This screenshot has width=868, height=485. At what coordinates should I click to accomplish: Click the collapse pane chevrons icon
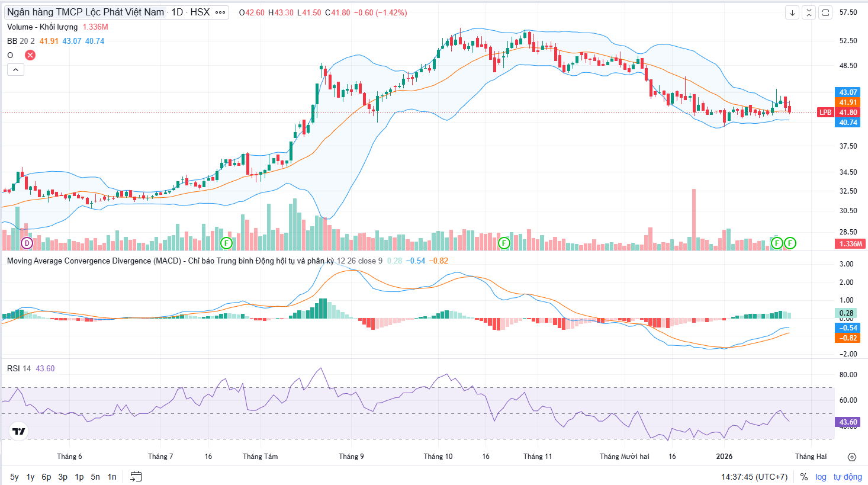coord(809,12)
